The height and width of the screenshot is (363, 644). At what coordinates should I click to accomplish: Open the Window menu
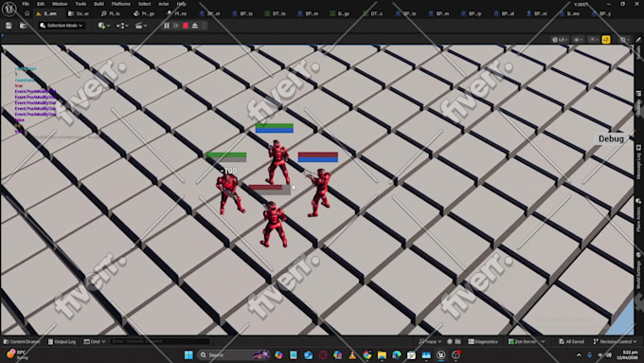(60, 4)
